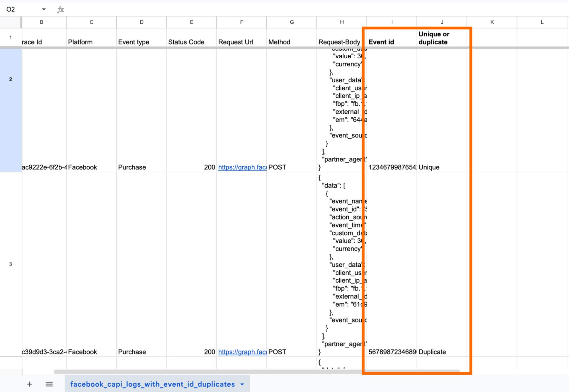
Task: Select column L header
Action: tap(542, 22)
